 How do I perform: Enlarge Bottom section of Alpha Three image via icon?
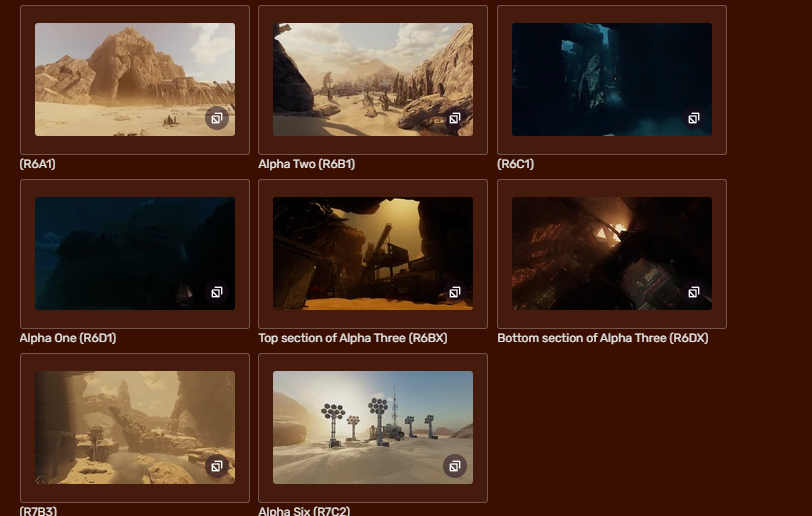click(694, 293)
